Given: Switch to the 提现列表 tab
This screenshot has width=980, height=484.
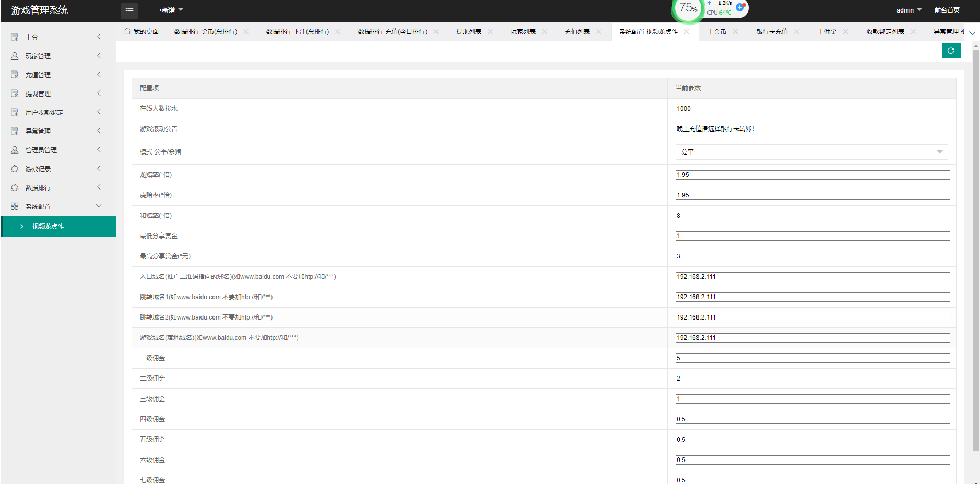Looking at the screenshot, I should pyautogui.click(x=468, y=32).
